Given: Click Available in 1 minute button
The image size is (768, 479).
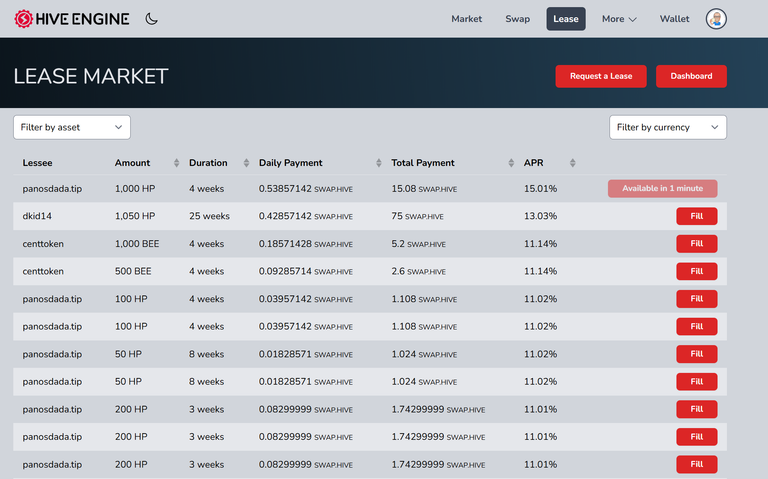Looking at the screenshot, I should point(662,189).
